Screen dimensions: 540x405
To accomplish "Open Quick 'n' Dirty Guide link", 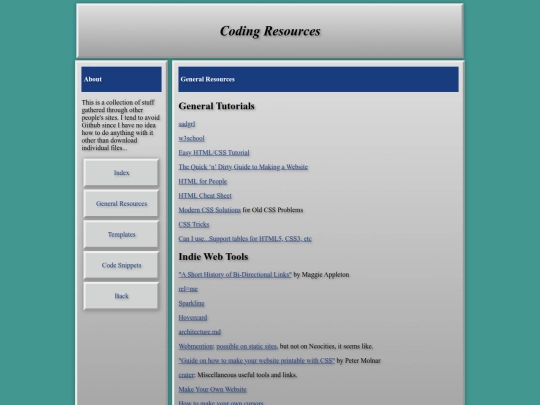I will (243, 167).
